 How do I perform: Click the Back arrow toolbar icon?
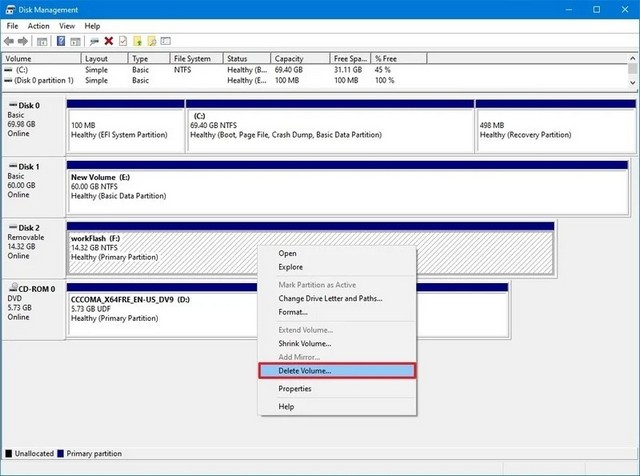click(9, 41)
